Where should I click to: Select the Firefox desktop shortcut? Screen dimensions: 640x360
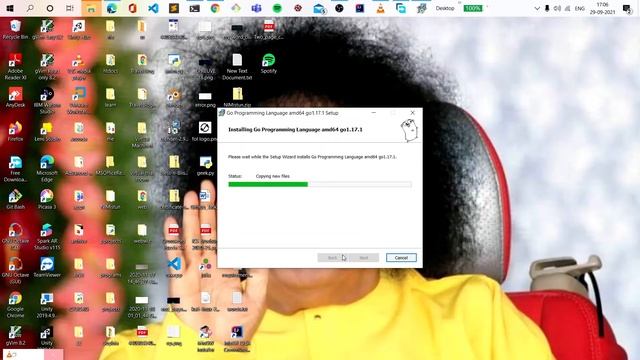[x=16, y=132]
